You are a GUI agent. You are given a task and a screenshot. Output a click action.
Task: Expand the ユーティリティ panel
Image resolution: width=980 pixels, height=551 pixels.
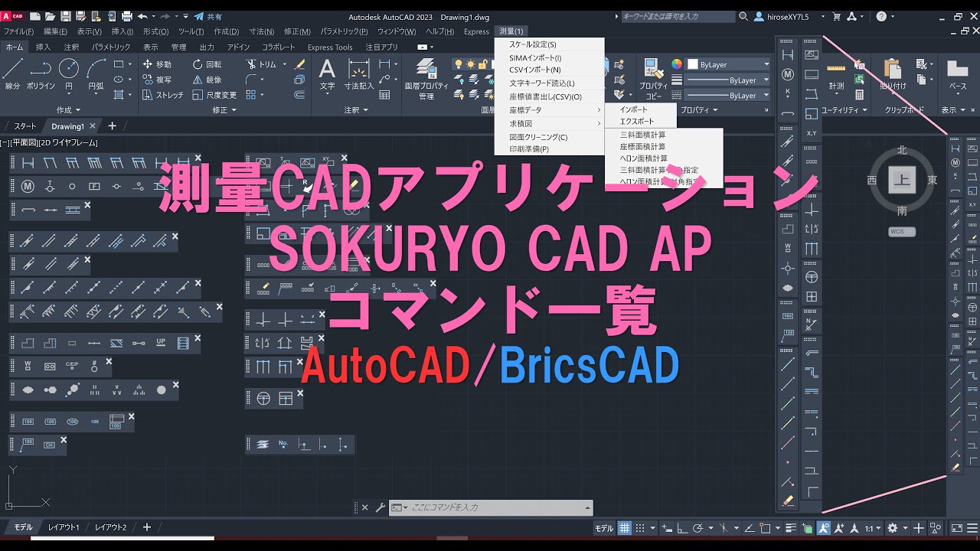[x=844, y=110]
